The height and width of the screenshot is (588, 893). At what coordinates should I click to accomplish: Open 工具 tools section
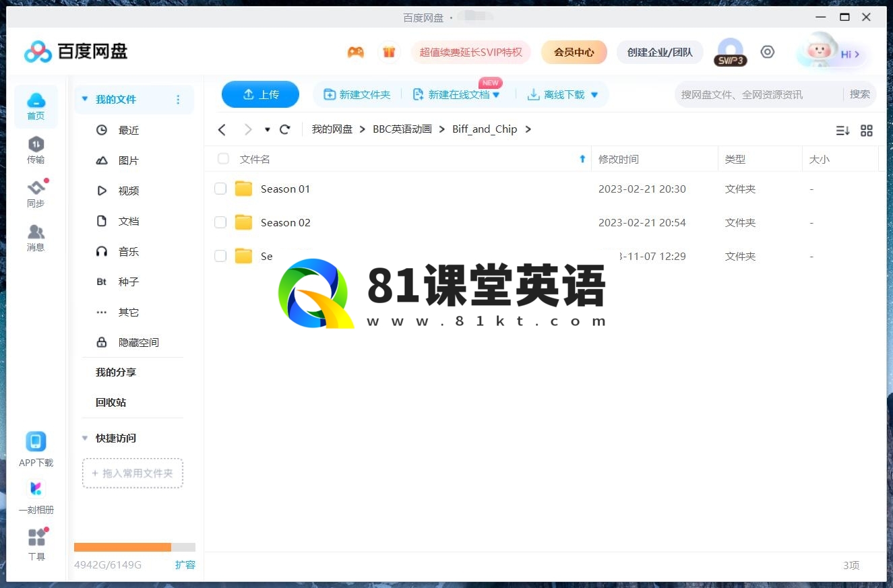pyautogui.click(x=36, y=544)
